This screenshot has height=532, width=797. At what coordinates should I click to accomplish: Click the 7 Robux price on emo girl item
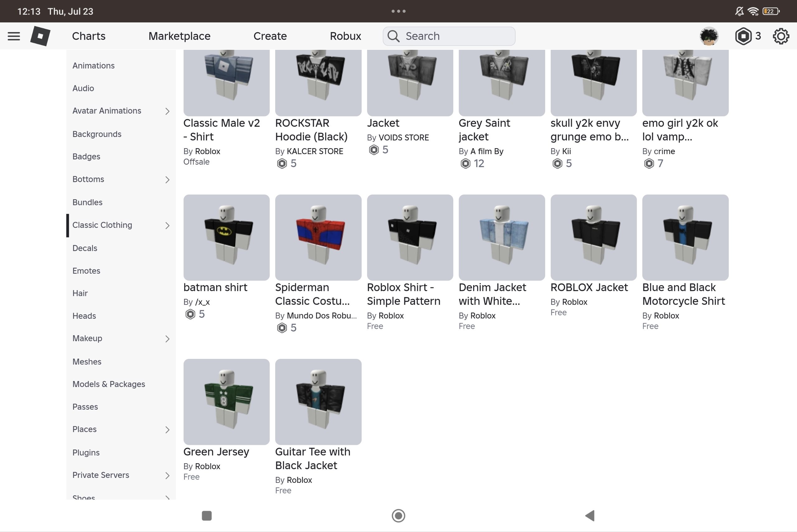[x=654, y=163]
